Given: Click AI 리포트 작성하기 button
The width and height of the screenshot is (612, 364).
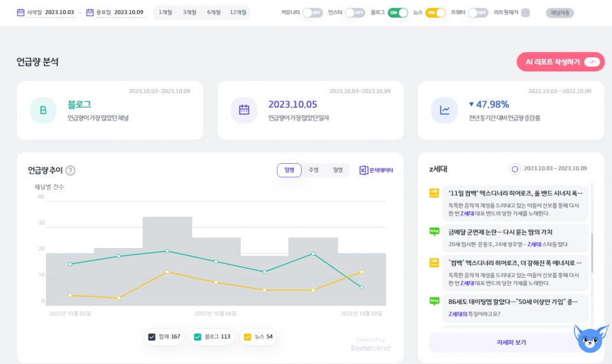Looking at the screenshot, I should coord(560,62).
